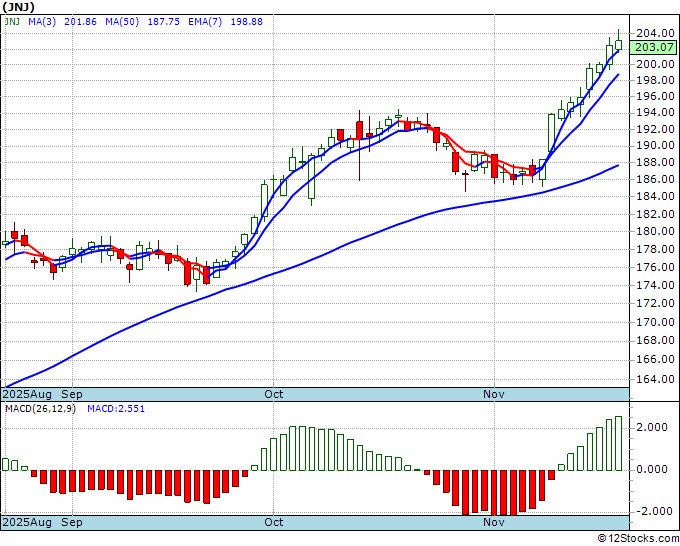Click the MA(50) line end near 187.75
Screen dimensions: 680x546
click(x=618, y=165)
